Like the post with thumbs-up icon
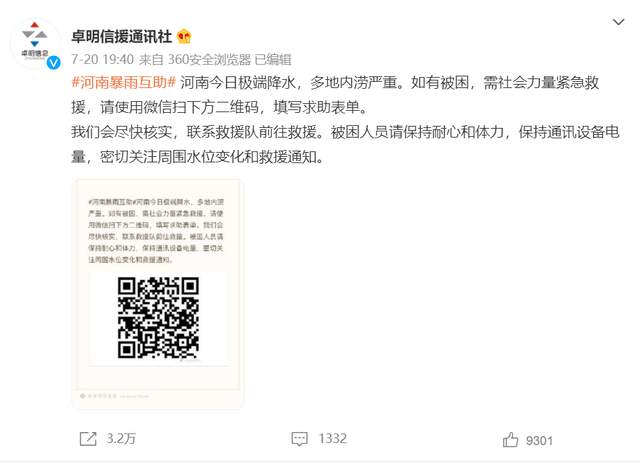Screen dimensions: 640x463 511,440
